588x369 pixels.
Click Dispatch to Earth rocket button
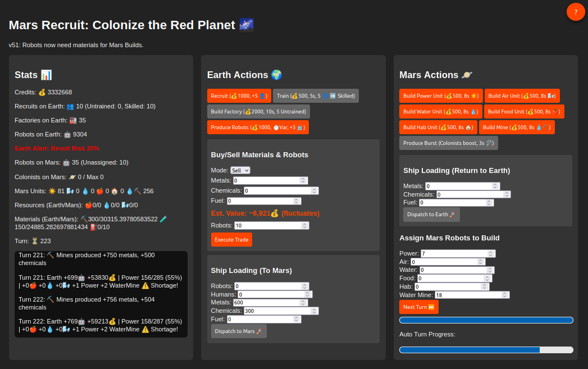(x=431, y=214)
